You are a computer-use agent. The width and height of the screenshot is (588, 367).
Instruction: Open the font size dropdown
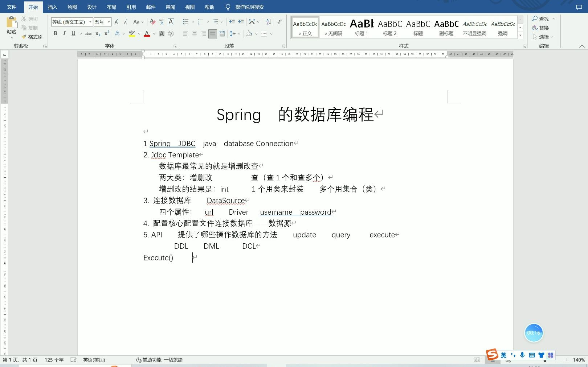click(x=109, y=22)
